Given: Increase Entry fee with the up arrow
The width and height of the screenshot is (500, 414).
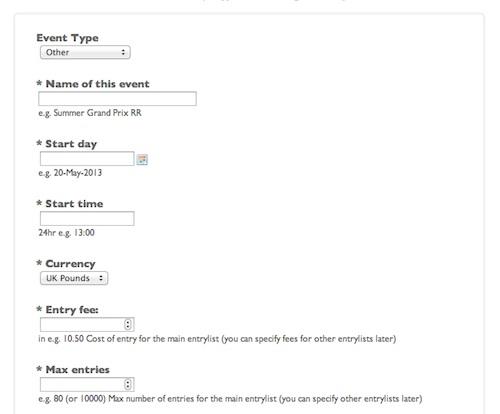Looking at the screenshot, I should (128, 322).
